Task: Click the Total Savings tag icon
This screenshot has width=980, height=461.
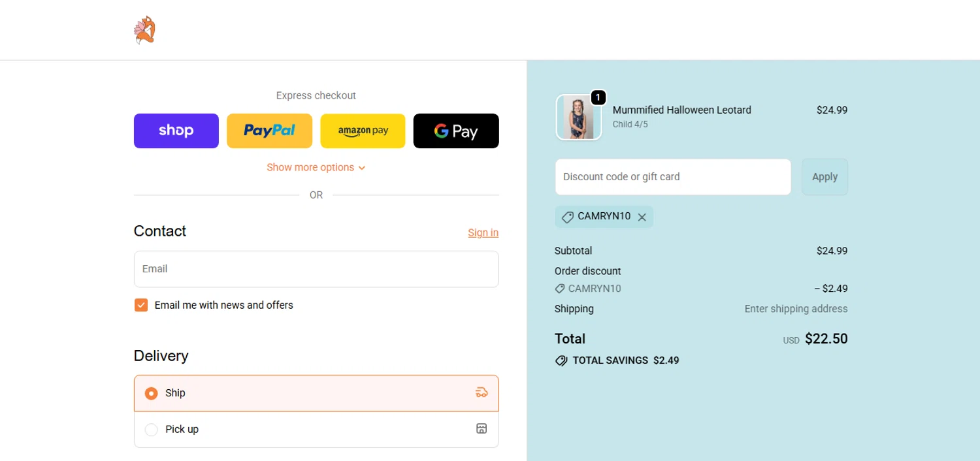Action: [561, 360]
